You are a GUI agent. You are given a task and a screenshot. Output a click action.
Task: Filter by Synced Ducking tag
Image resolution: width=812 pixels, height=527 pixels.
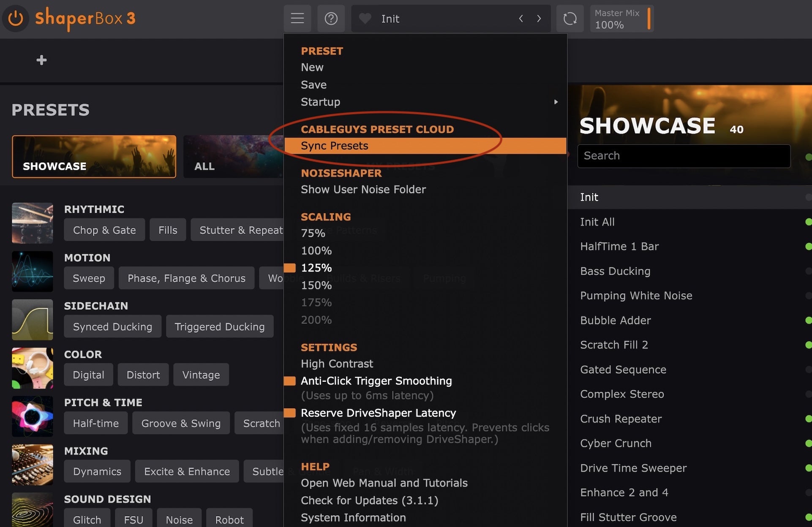coord(112,326)
